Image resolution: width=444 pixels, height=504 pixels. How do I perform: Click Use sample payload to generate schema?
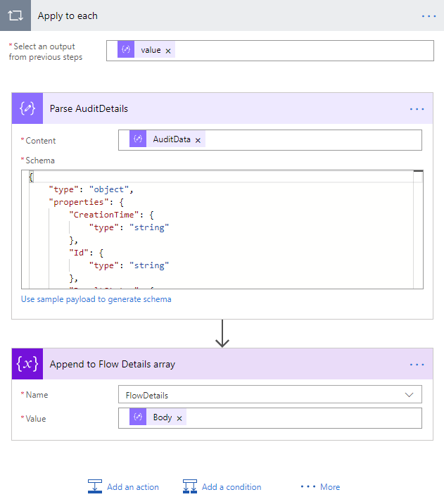point(96,299)
